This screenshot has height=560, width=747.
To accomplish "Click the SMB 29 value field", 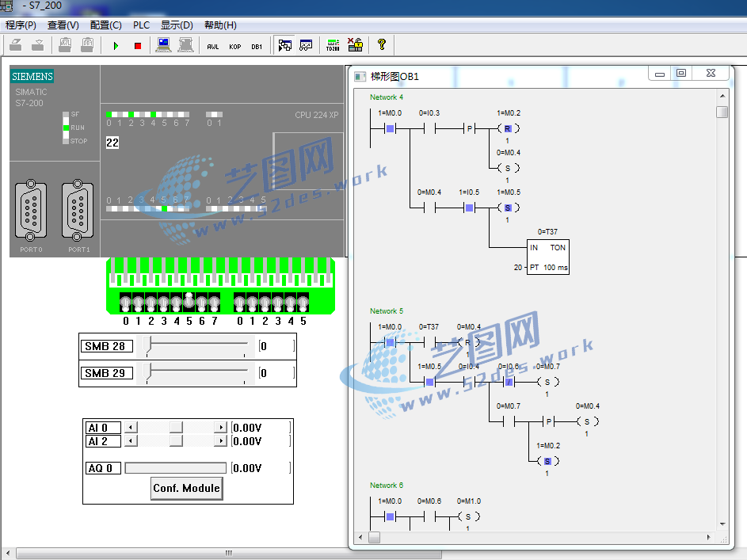I will pyautogui.click(x=276, y=373).
